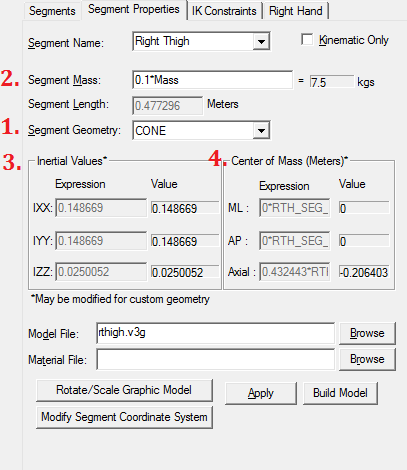This screenshot has height=470, width=407.
Task: Click the Segment Mass expression field
Action: (x=212, y=80)
